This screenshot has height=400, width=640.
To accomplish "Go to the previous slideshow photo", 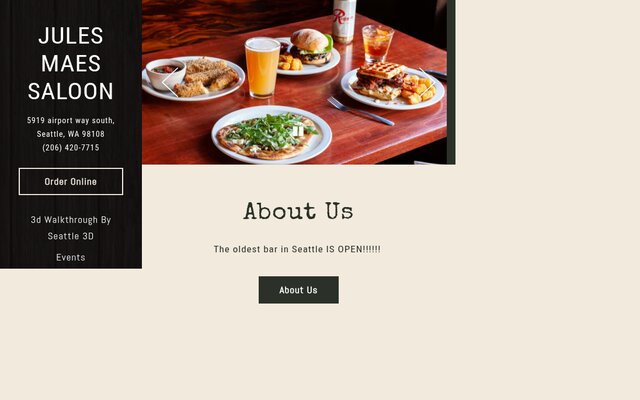I will pyautogui.click(x=170, y=83).
